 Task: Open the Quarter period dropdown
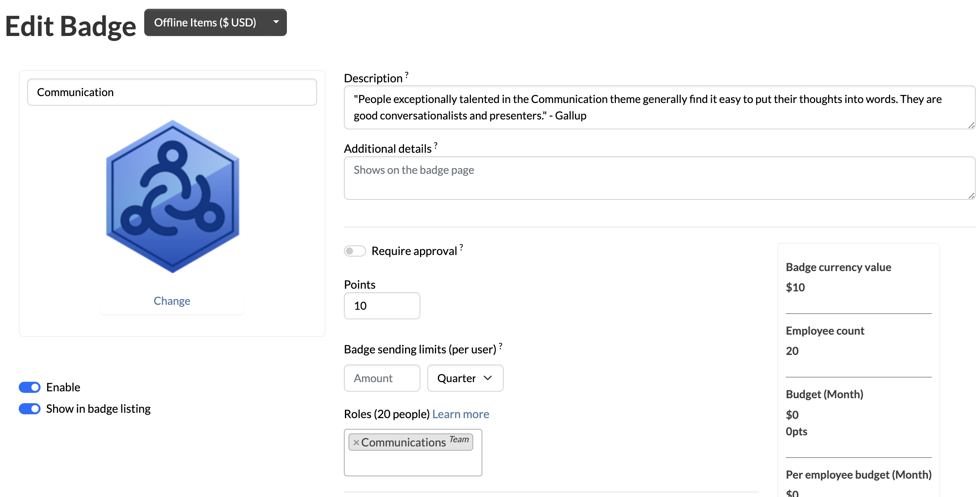[465, 378]
